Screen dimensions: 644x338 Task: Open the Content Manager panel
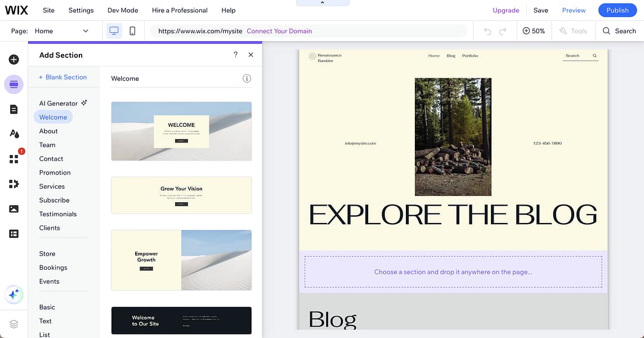pyautogui.click(x=14, y=233)
